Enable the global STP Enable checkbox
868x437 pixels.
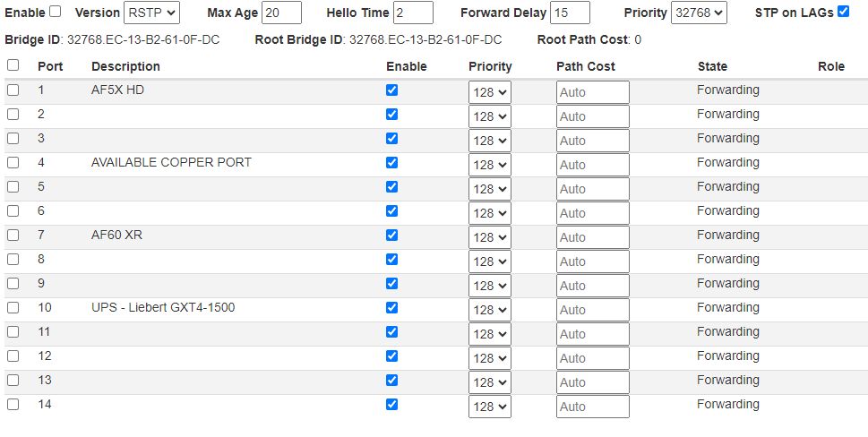(56, 12)
